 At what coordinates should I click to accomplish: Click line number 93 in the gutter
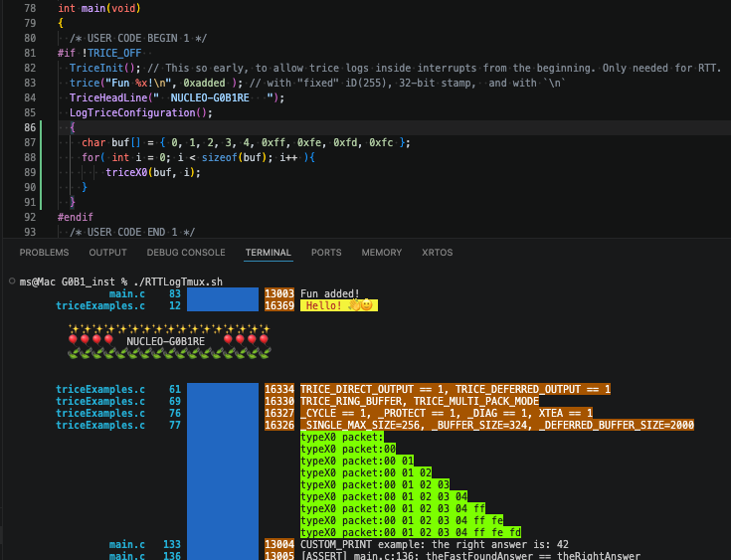[x=30, y=232]
